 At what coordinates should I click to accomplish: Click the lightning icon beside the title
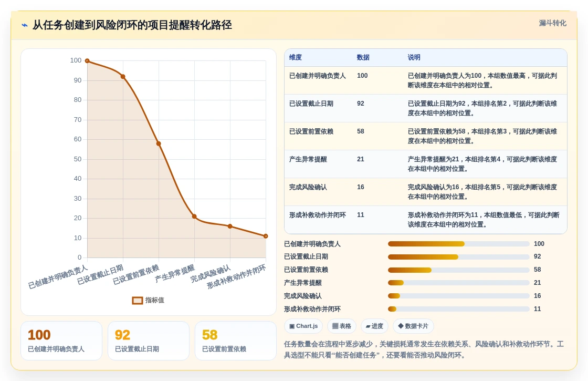pos(25,25)
